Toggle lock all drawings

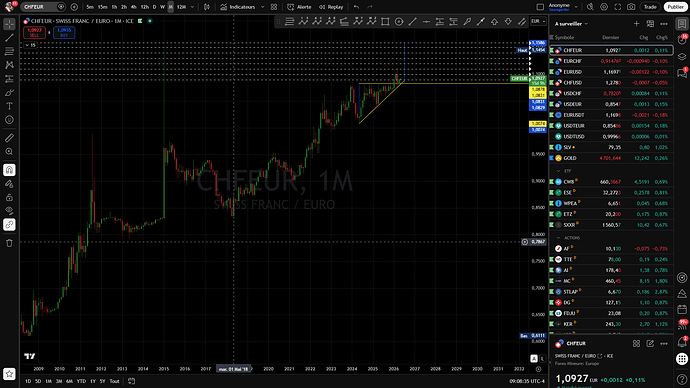9,197
